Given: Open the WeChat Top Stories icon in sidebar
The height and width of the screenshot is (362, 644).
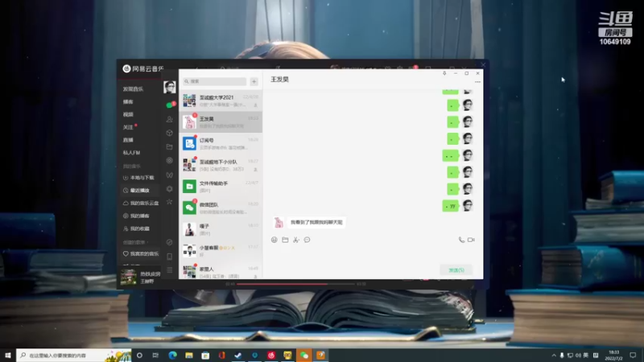Looking at the screenshot, I should click(x=170, y=189).
